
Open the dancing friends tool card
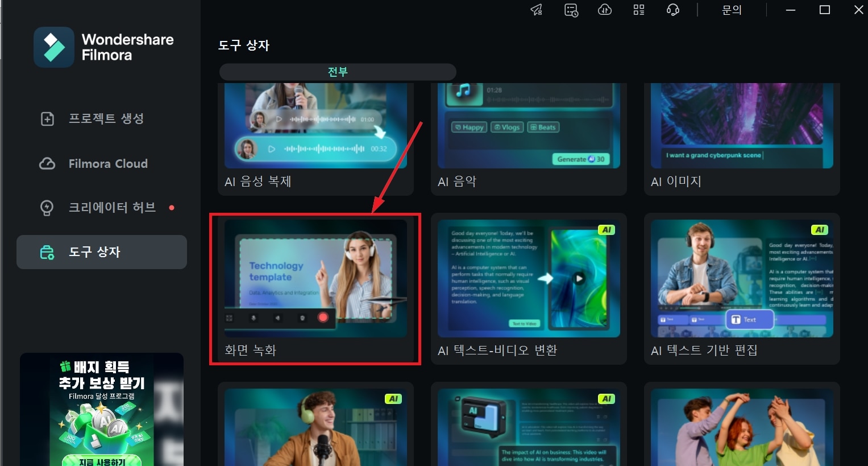742,424
